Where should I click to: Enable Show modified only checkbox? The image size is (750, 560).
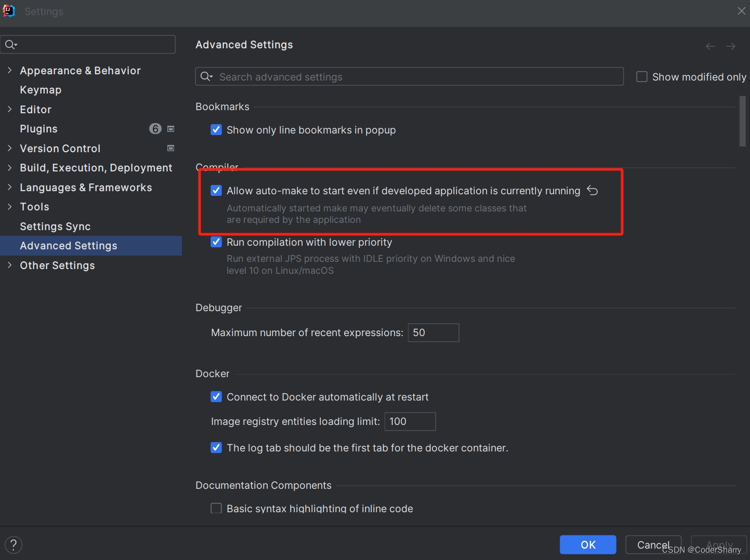(x=642, y=77)
